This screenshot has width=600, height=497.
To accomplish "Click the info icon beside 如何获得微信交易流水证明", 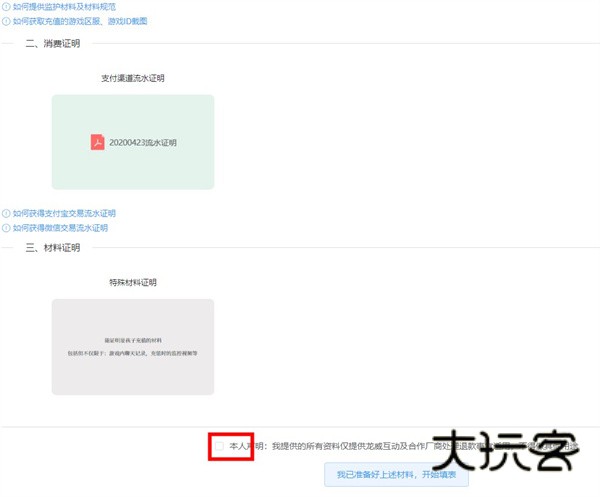I will tap(6, 227).
